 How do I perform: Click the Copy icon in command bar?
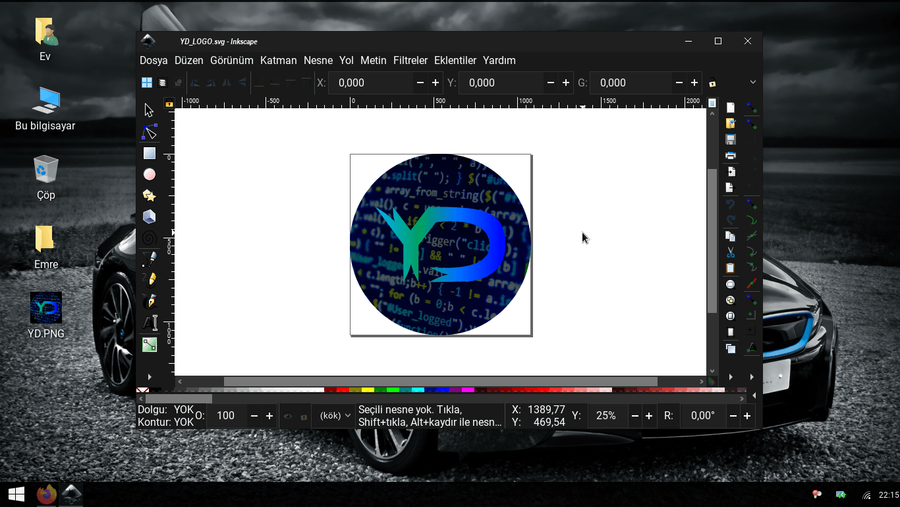click(x=730, y=236)
